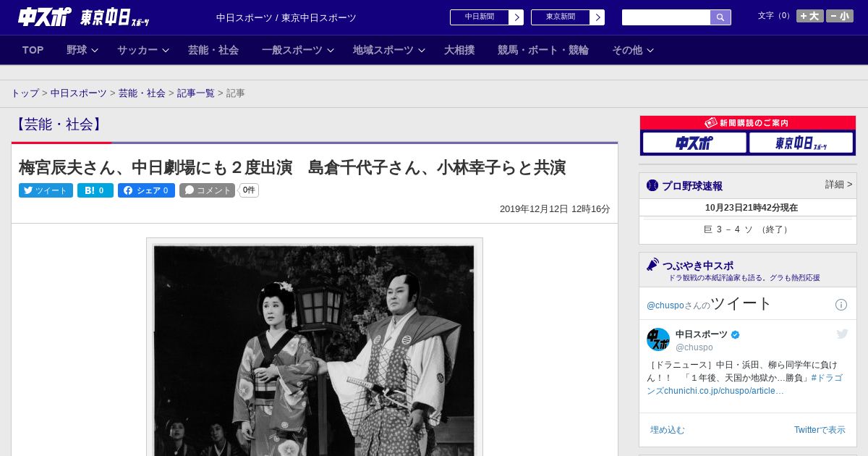Image resolution: width=868 pixels, height=456 pixels.
Task: Click the verified badge next to 中日スポーツ
Action: (736, 334)
